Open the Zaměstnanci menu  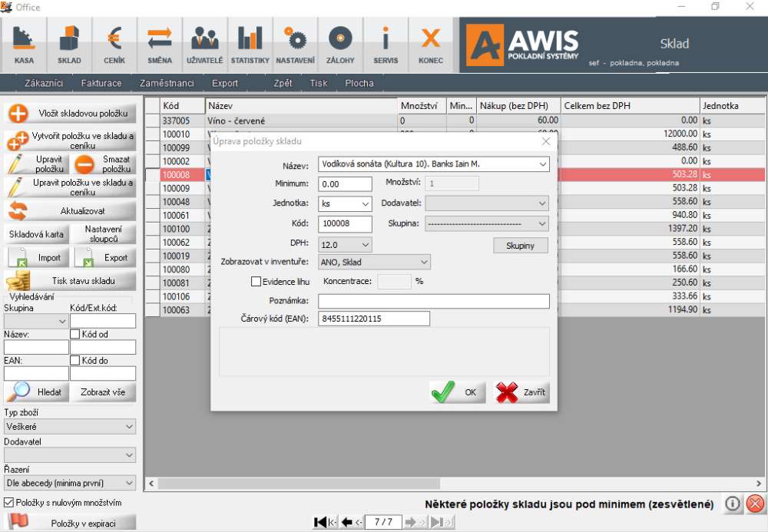point(167,83)
